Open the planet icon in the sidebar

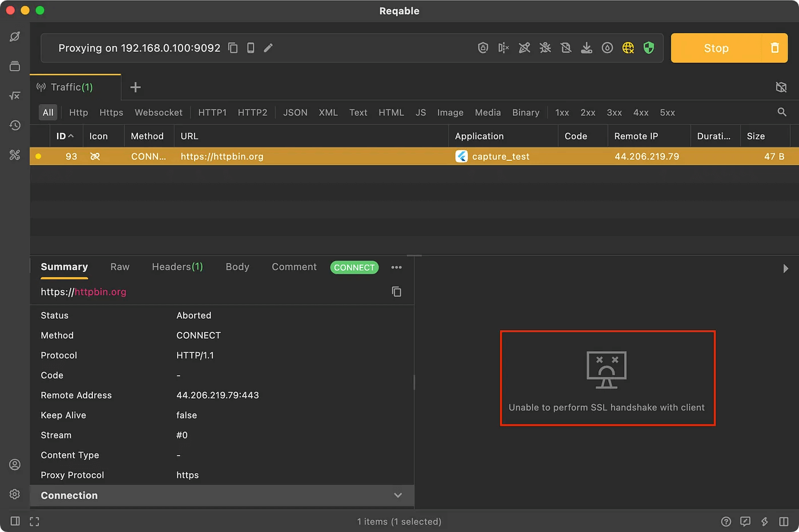15,36
